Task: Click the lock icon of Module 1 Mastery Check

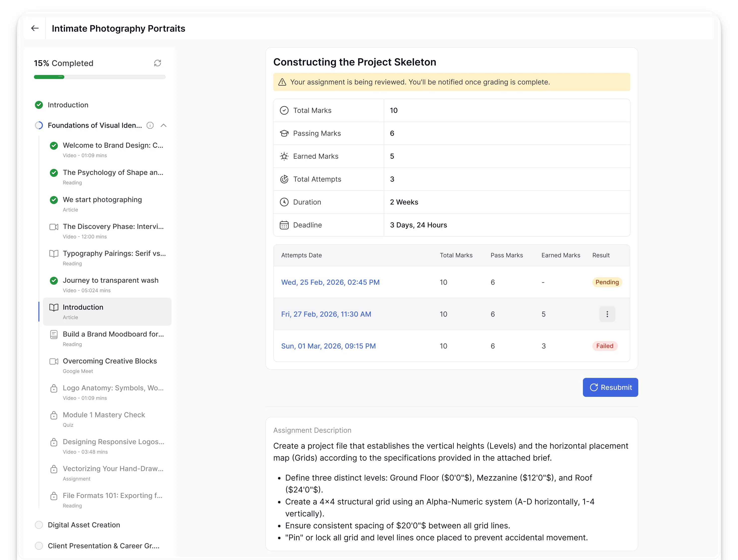Action: click(x=54, y=415)
